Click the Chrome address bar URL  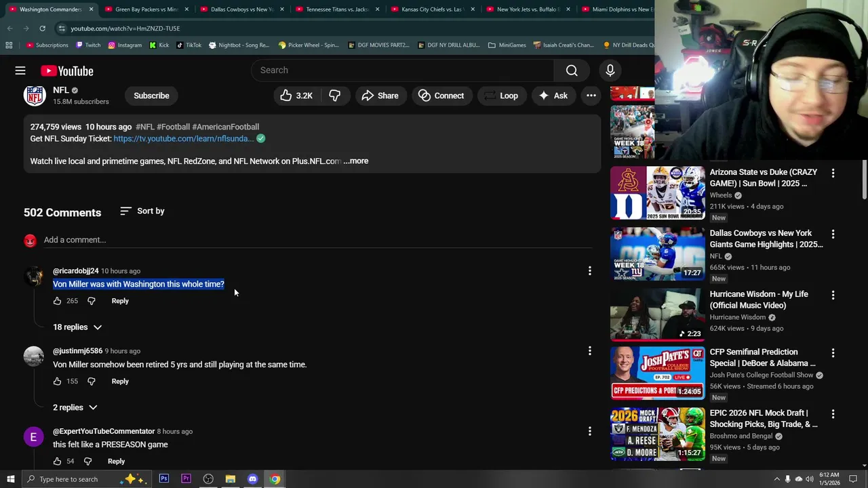(125, 28)
